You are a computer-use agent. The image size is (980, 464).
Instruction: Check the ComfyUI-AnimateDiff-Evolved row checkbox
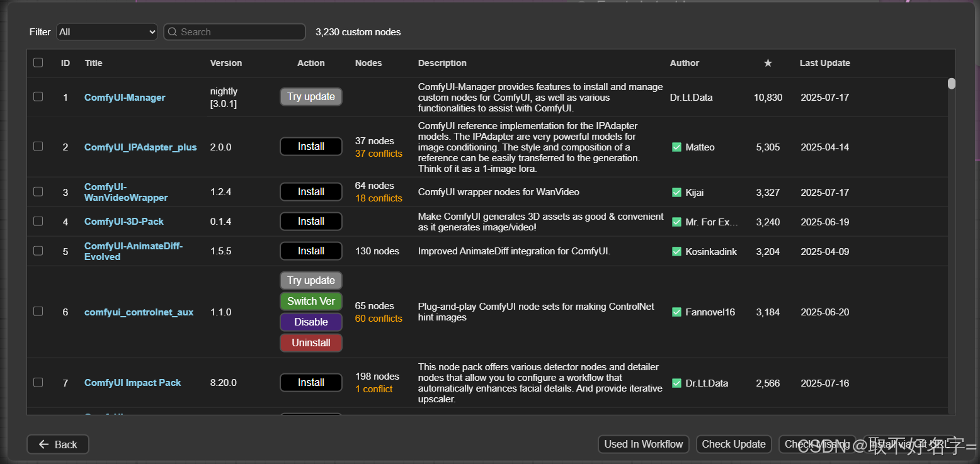pos(38,251)
